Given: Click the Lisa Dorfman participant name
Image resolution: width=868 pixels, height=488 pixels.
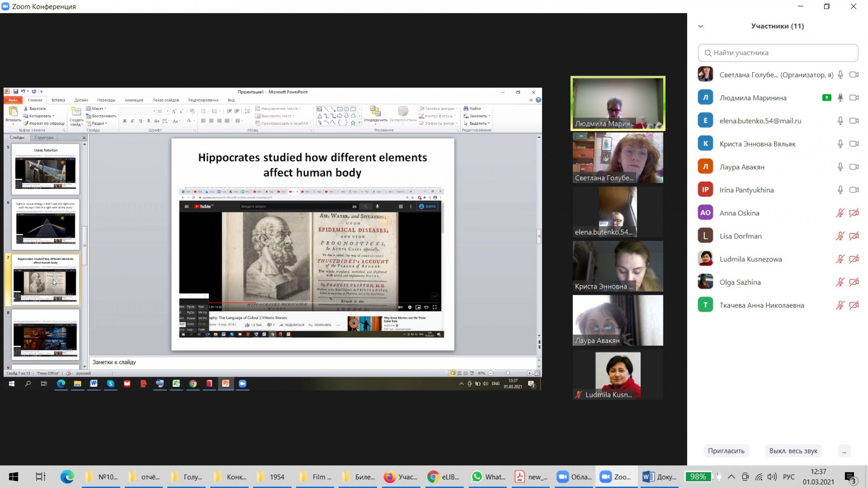Looking at the screenshot, I should point(740,236).
